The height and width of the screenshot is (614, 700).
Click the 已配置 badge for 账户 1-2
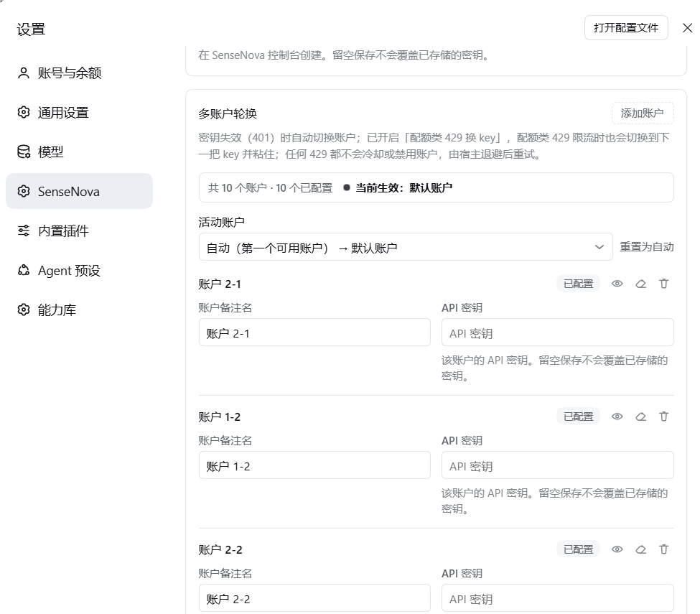pyautogui.click(x=578, y=417)
